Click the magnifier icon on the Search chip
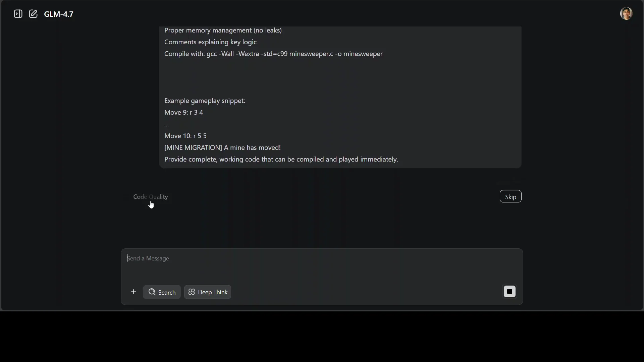This screenshot has width=644, height=362. 152,292
